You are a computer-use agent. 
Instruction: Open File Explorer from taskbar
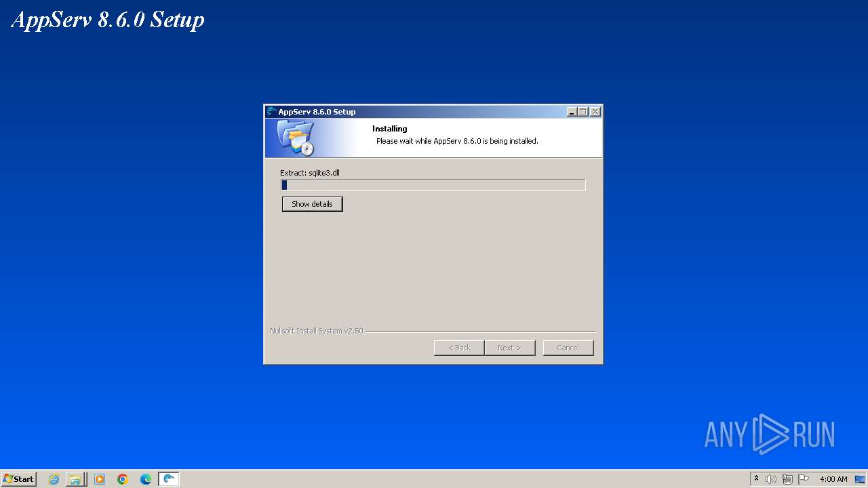pos(75,479)
